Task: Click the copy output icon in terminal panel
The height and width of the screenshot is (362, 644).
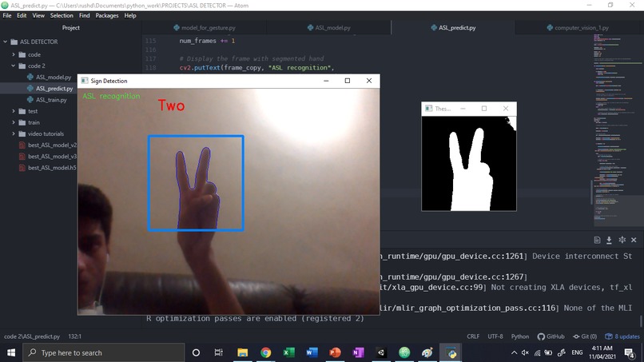Action: tap(597, 240)
